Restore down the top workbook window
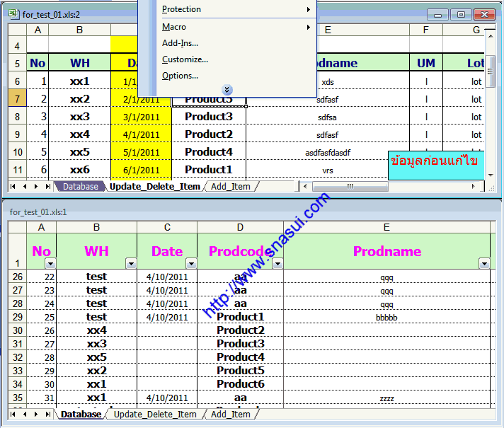The image size is (504, 428). [x=461, y=14]
